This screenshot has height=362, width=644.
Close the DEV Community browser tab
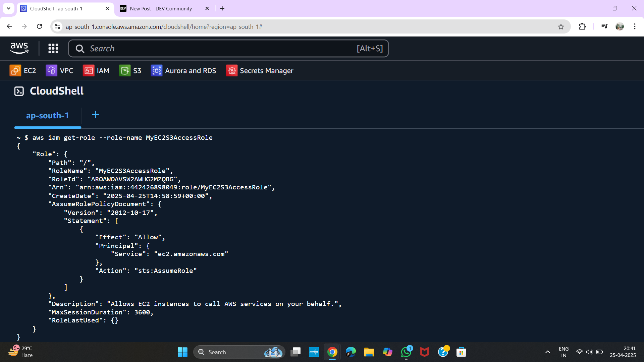tap(207, 8)
